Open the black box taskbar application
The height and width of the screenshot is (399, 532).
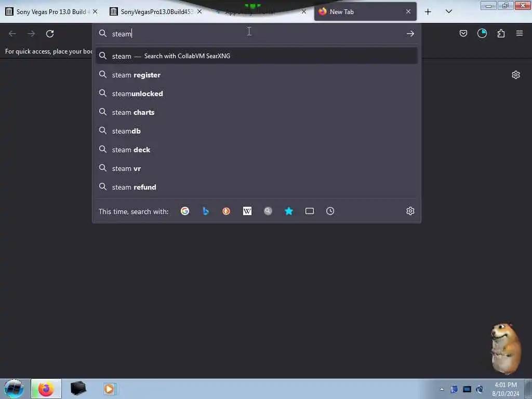coord(78,389)
